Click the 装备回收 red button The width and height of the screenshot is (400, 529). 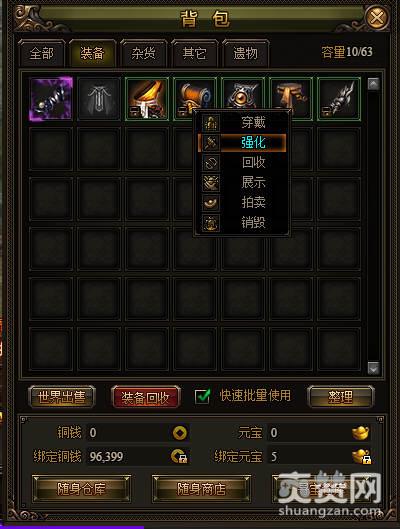[146, 397]
